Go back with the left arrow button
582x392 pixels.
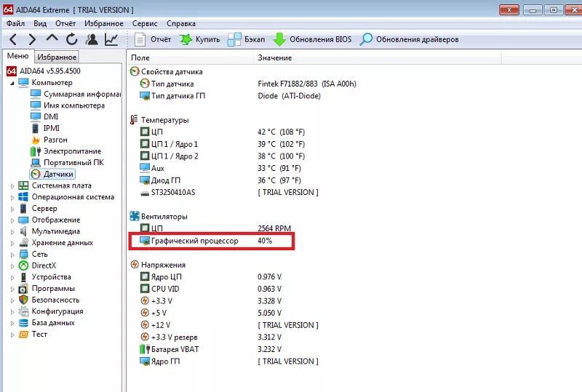(x=13, y=39)
